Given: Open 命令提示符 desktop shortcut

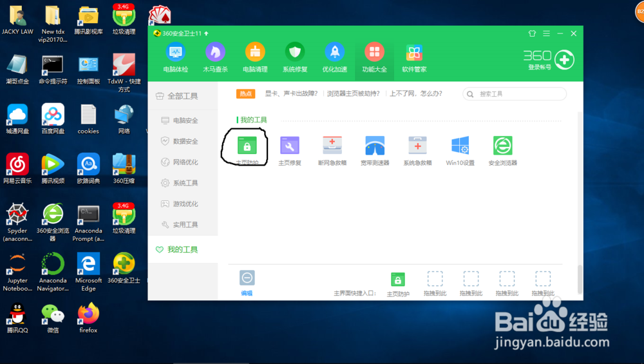Looking at the screenshot, I should pyautogui.click(x=53, y=70).
